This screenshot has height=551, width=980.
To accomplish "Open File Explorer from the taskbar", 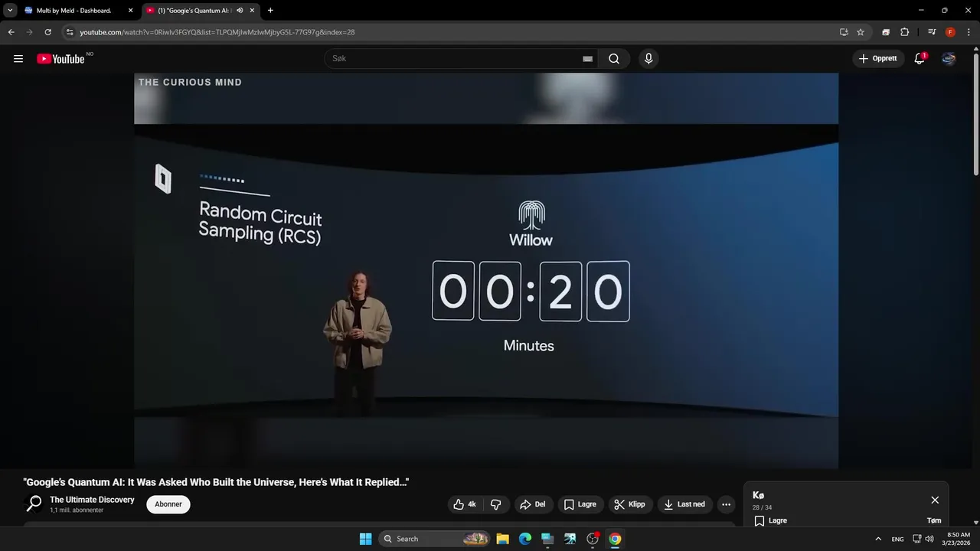I will (502, 539).
